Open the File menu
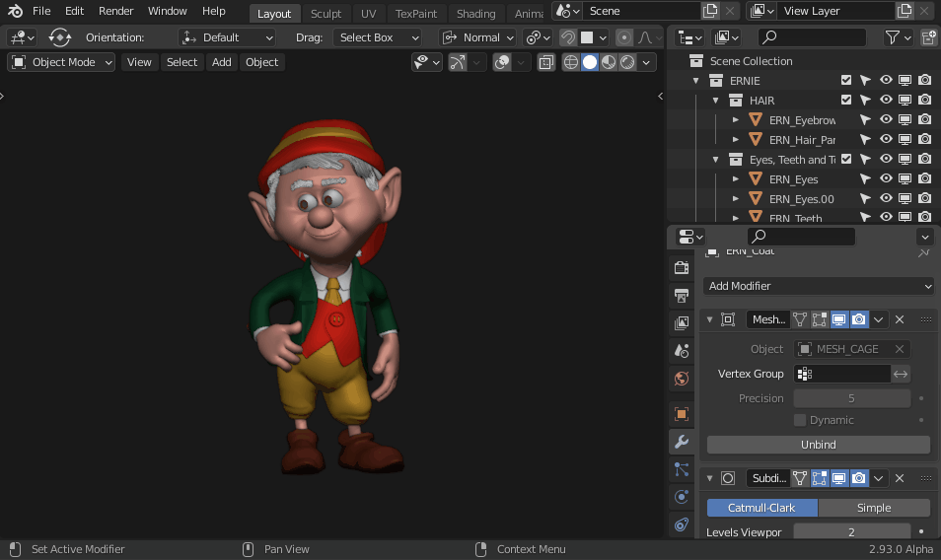 click(x=41, y=11)
